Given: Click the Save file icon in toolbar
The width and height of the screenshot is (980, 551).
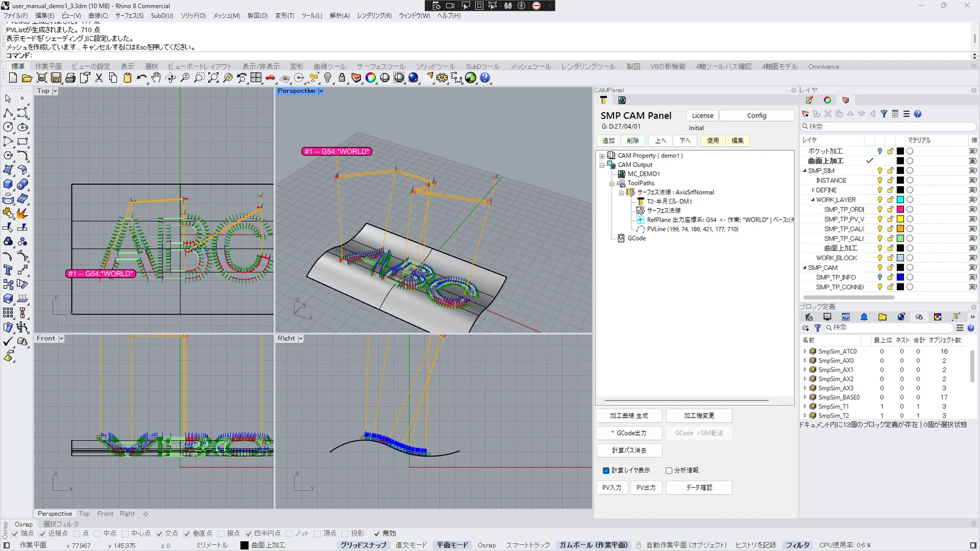Looking at the screenshot, I should [56, 78].
